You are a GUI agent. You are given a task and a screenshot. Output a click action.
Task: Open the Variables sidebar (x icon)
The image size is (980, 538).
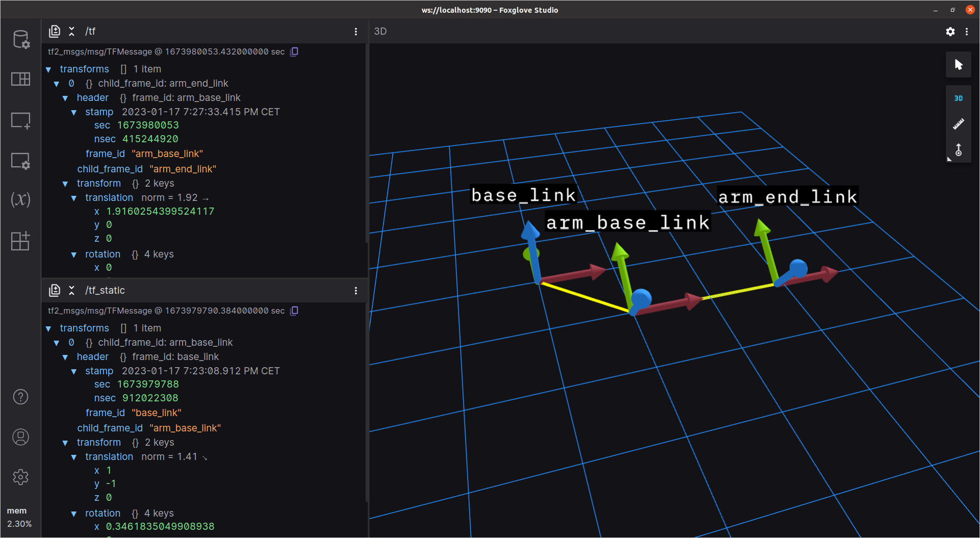tap(20, 200)
